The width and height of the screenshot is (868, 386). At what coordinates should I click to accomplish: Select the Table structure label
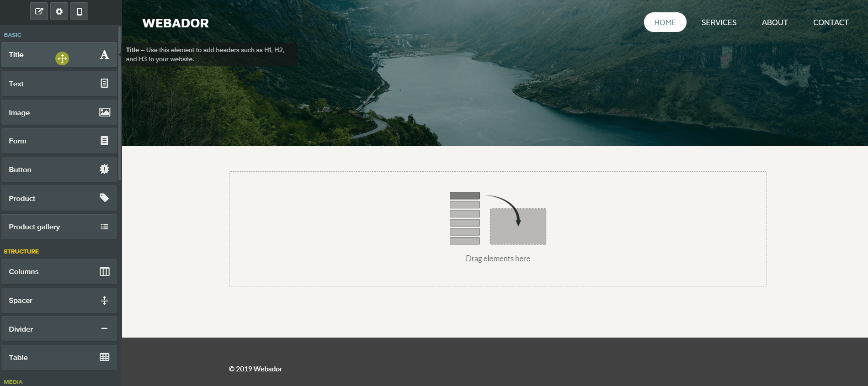pos(18,358)
